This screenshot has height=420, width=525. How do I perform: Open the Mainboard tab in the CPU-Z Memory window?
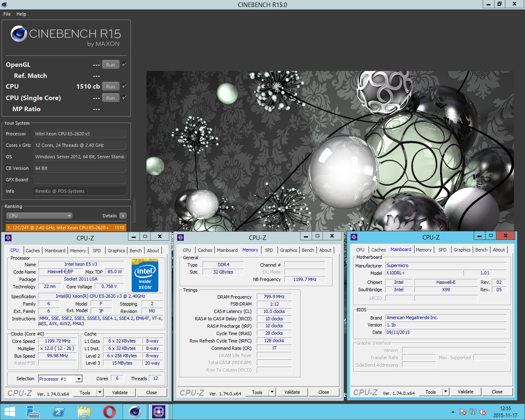(227, 250)
